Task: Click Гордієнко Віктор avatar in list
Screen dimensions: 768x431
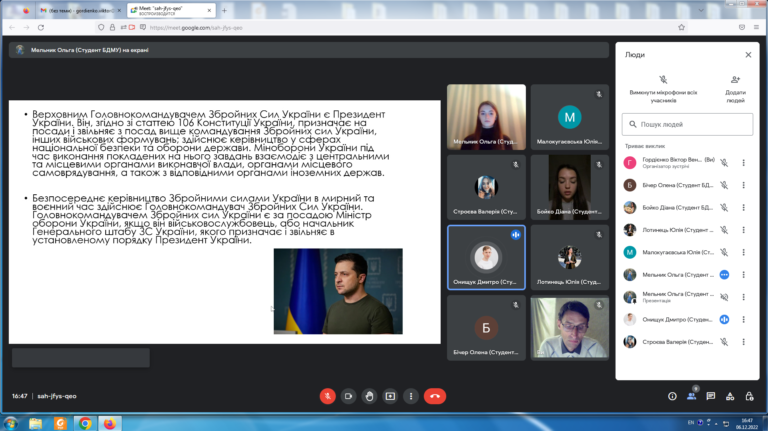Action: click(630, 163)
